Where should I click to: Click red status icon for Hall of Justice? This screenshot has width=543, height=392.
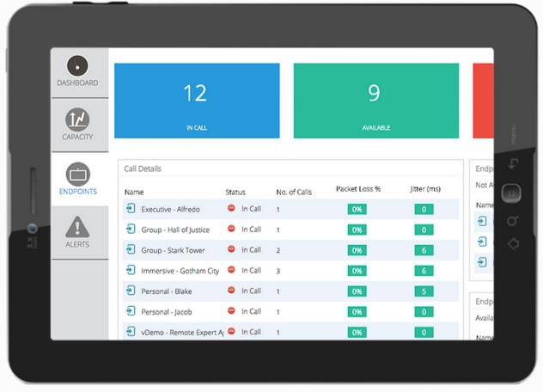coord(231,229)
